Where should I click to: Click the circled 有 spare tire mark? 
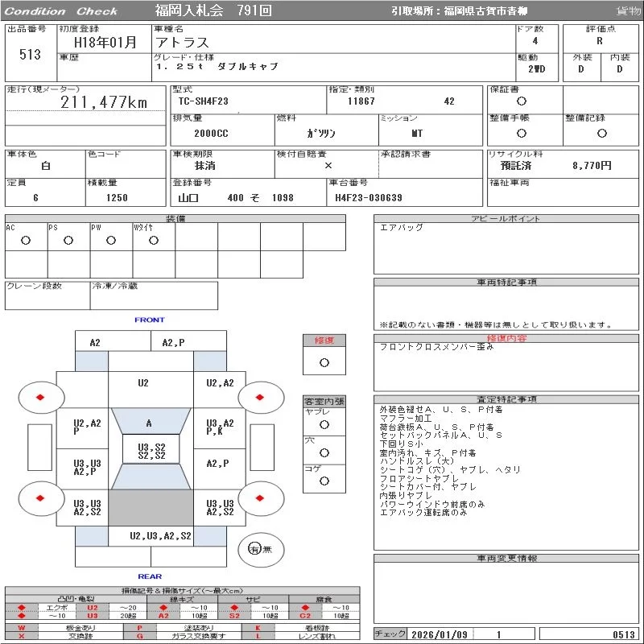254,549
